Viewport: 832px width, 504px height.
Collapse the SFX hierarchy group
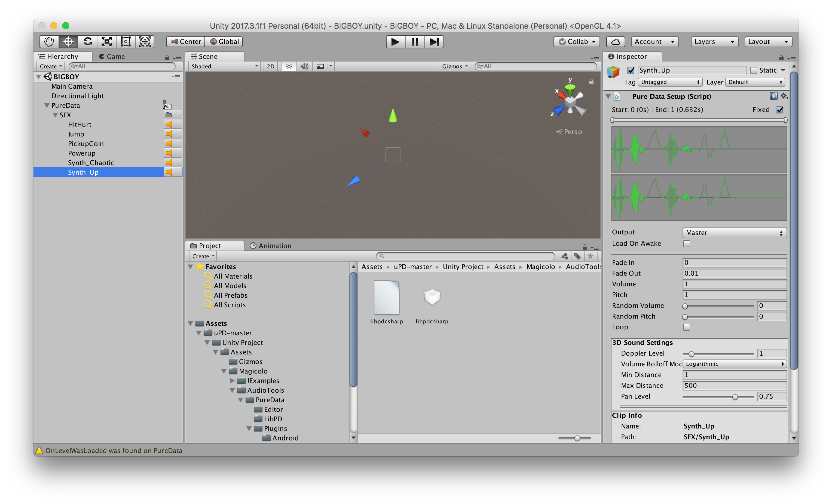55,115
